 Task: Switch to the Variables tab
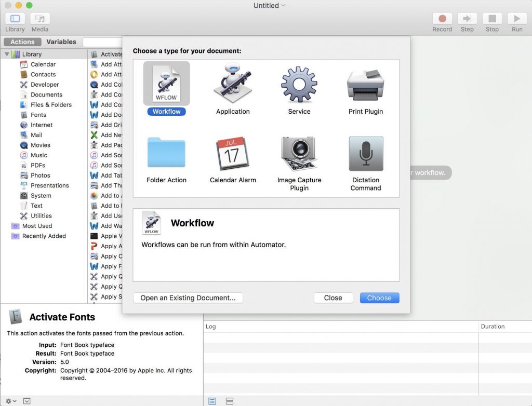(61, 42)
